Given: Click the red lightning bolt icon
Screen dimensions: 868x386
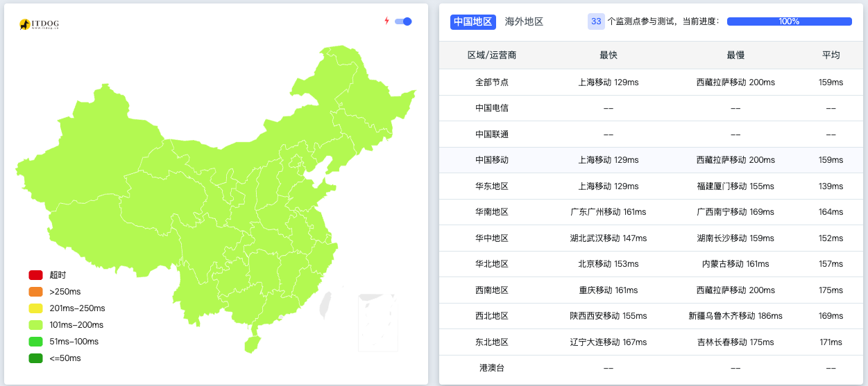Looking at the screenshot, I should pos(386,21).
